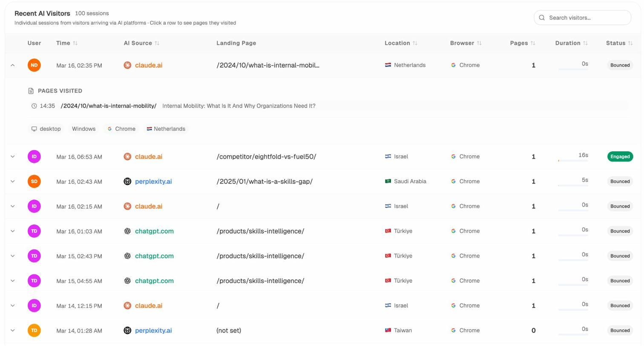Click the perplexity.ai icon for the Saudi Arabia session
This screenshot has width=644, height=346.
tap(127, 181)
